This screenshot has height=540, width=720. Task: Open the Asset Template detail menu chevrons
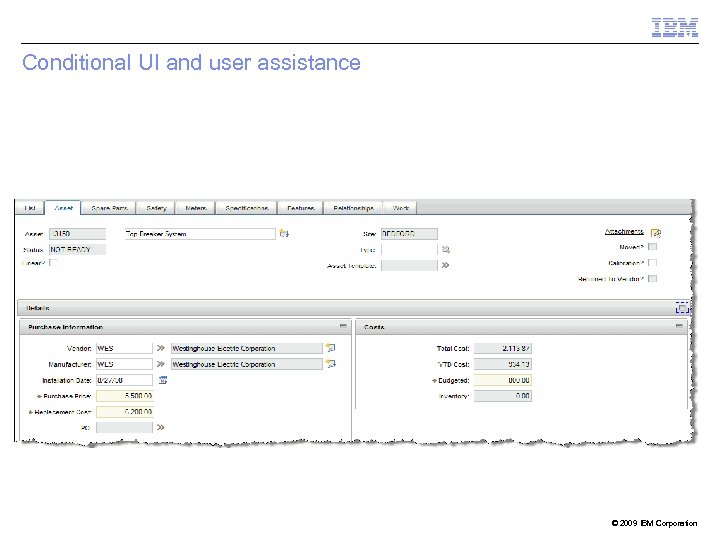pyautogui.click(x=445, y=265)
